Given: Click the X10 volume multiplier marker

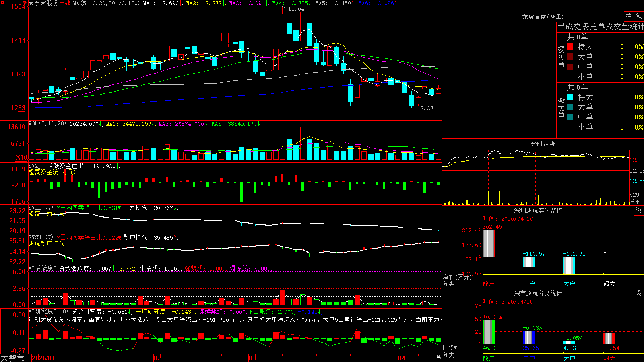Looking at the screenshot, I should pyautogui.click(x=22, y=157).
